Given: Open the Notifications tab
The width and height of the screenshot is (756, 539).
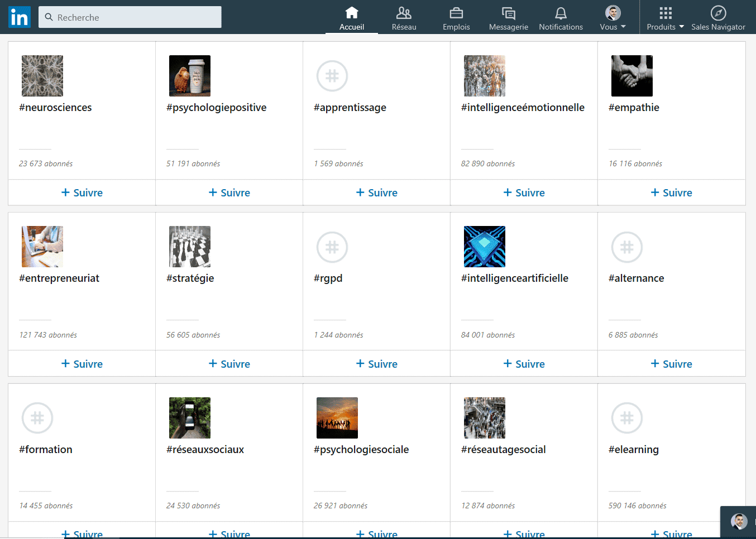Looking at the screenshot, I should (561, 19).
